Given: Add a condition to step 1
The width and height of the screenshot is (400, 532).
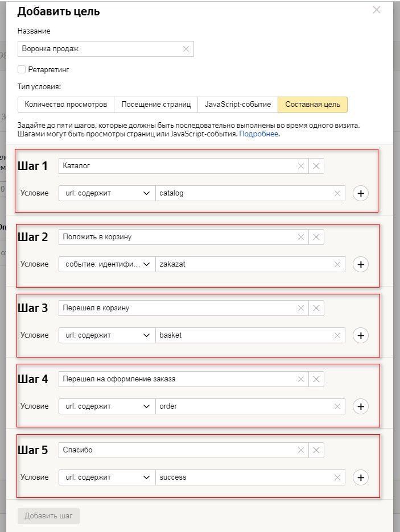Looking at the screenshot, I should pos(360,193).
